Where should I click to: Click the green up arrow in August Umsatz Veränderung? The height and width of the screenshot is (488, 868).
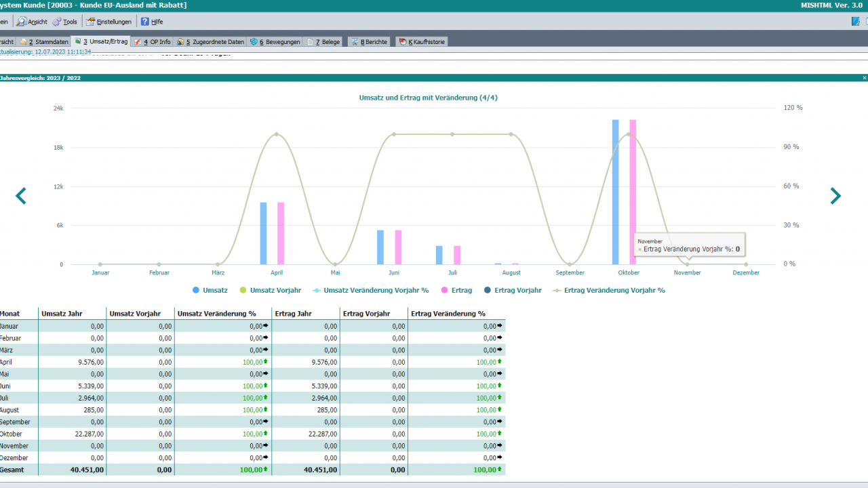pyautogui.click(x=266, y=409)
